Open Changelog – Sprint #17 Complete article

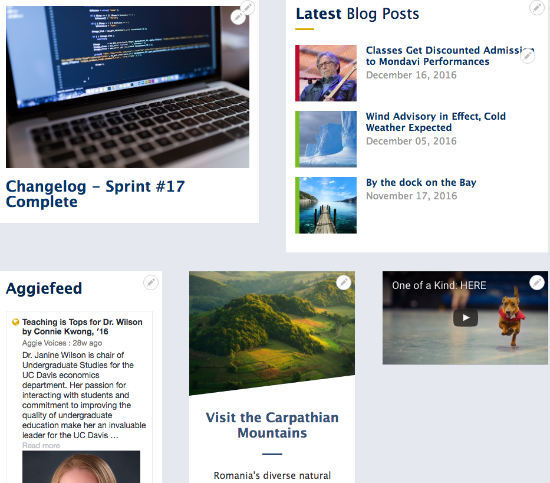[x=95, y=194]
